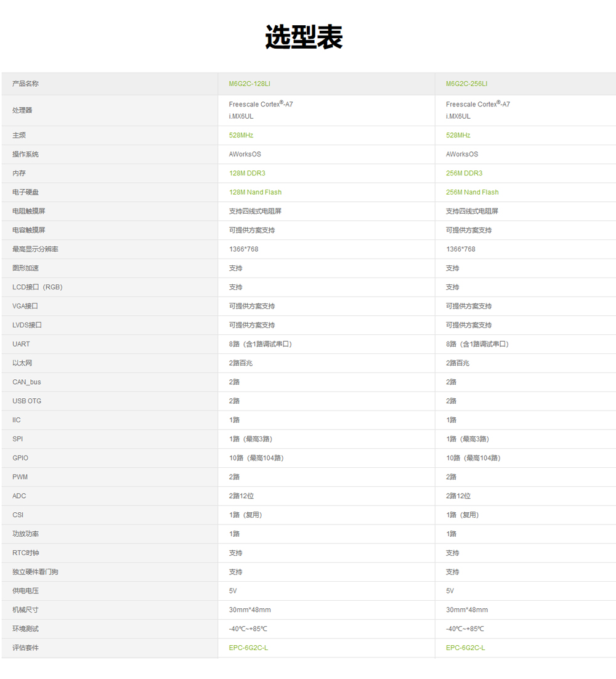Click the 256M Nand Flash entry

472,192
